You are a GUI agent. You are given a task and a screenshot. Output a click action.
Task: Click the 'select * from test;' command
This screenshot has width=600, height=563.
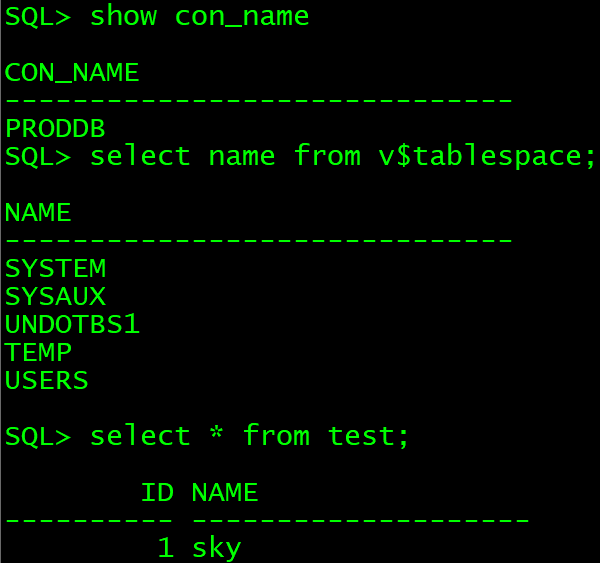[249, 437]
